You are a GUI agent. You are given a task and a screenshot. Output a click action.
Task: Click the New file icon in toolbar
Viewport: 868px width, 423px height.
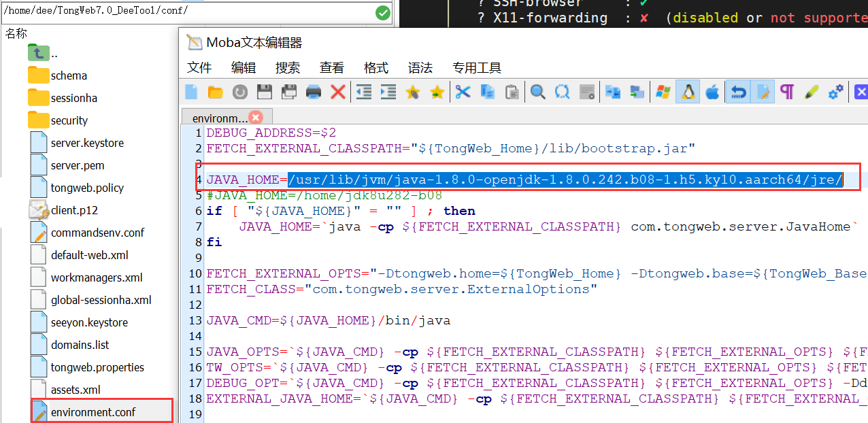192,92
